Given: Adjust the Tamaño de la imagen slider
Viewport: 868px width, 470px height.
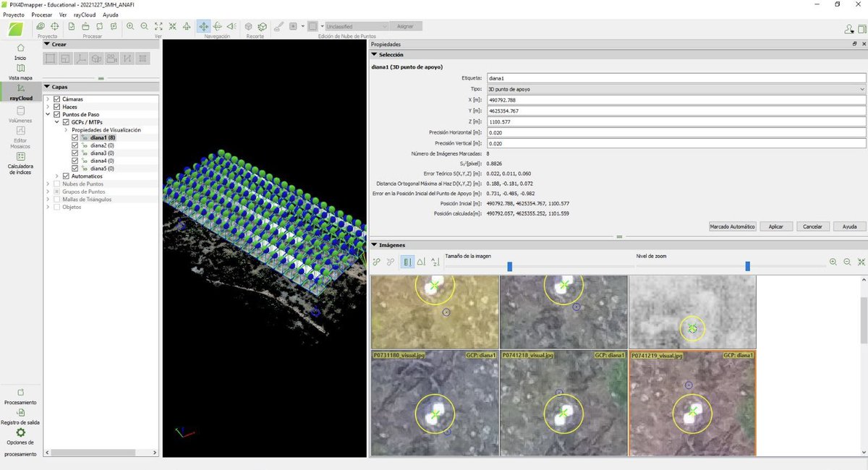Looking at the screenshot, I should [509, 266].
